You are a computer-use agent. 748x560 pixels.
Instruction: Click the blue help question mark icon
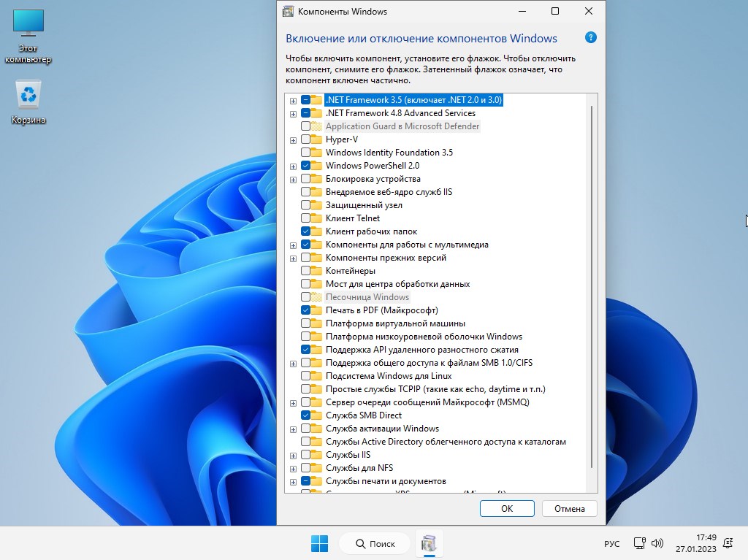[x=590, y=38]
